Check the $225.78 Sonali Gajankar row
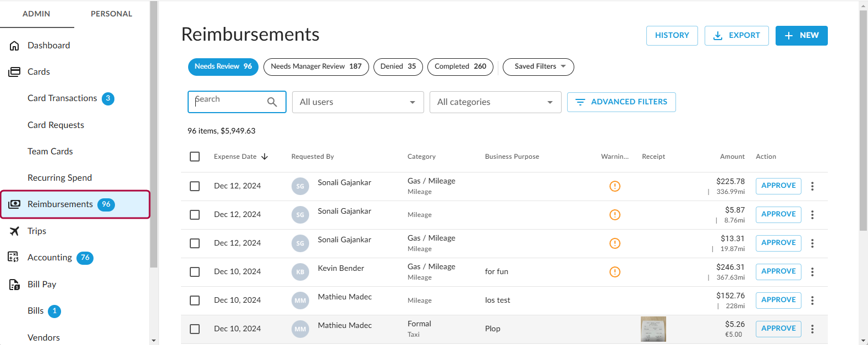The width and height of the screenshot is (868, 345). click(x=195, y=186)
